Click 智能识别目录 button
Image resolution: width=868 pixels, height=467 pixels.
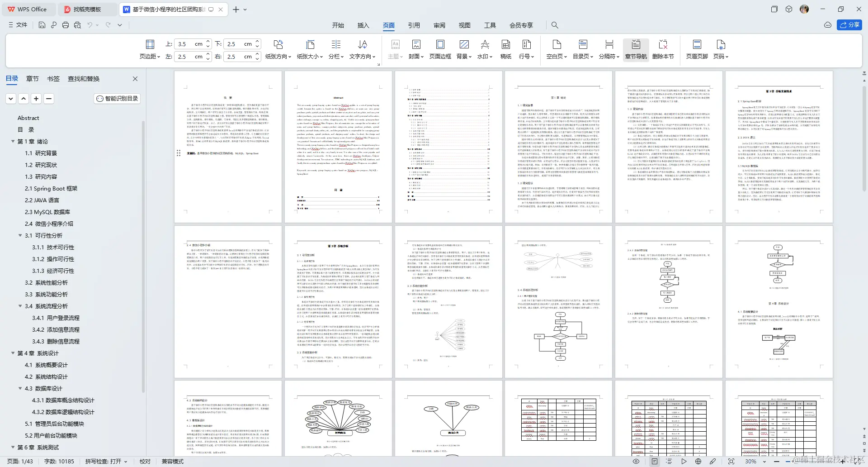point(117,98)
